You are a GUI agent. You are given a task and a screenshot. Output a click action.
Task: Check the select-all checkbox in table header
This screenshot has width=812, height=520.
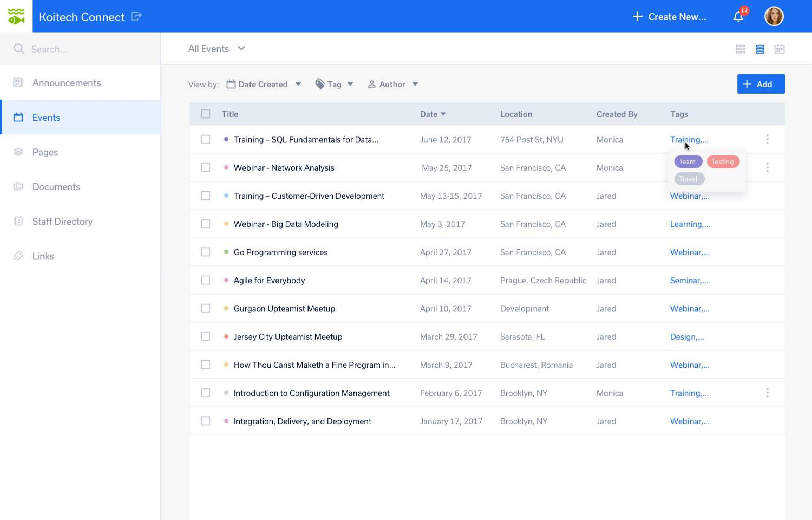(206, 114)
